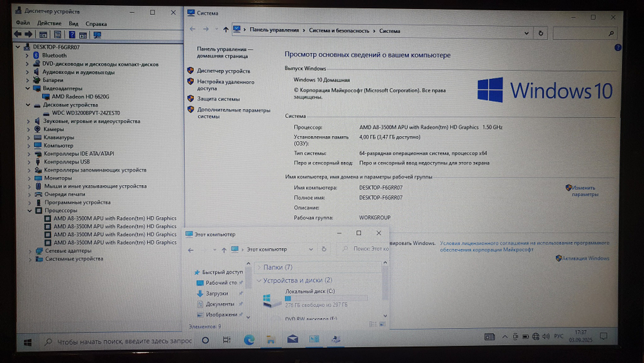644x363 pixels.
Task: Open help question mark icon in System window
Action: tap(618, 48)
